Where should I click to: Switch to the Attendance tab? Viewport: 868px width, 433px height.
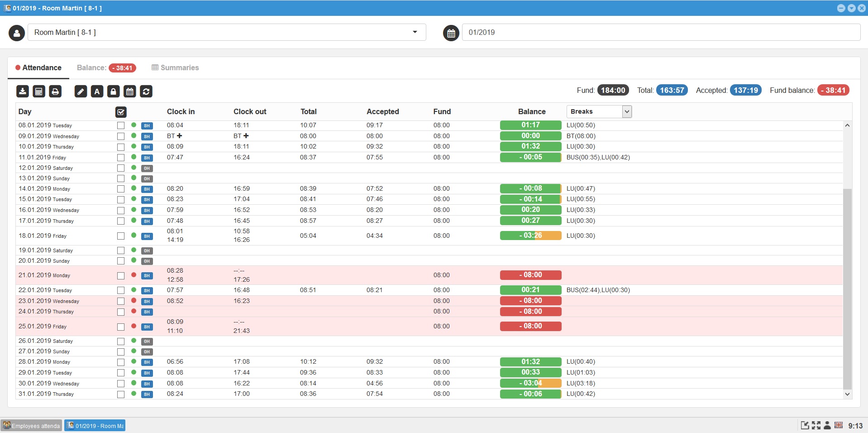(x=38, y=67)
